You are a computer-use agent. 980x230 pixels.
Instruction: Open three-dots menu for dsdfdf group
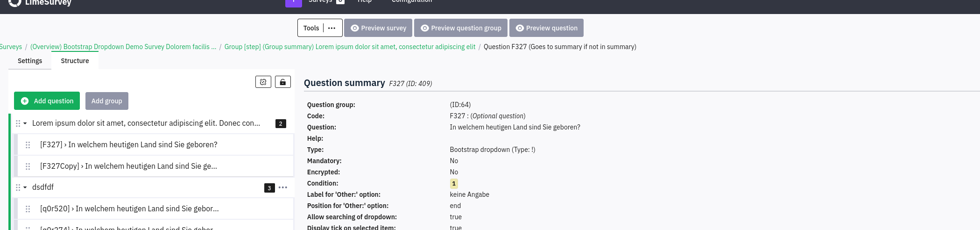coord(283,187)
